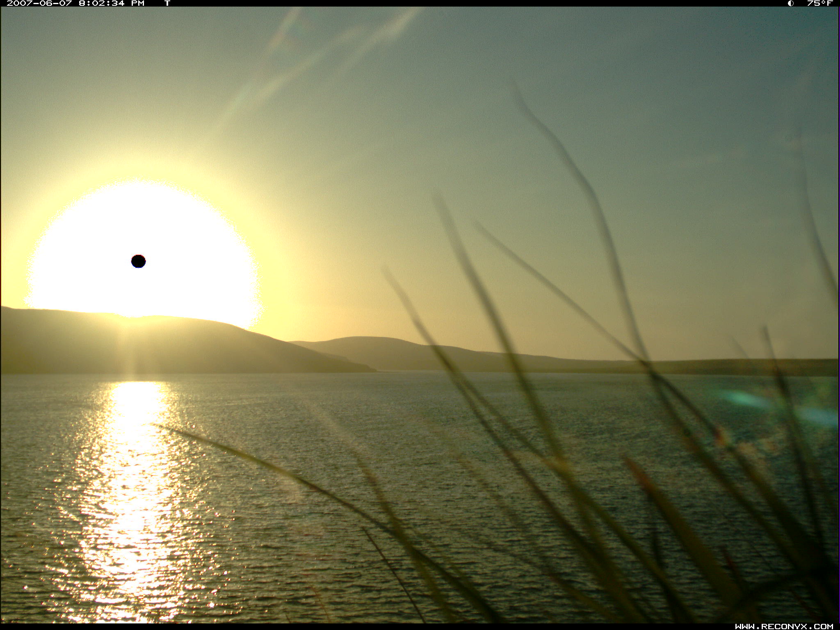This screenshot has width=840, height=630.
Task: Open the WWW.RECONYX.COM watermark link
Action: pyautogui.click(x=784, y=626)
